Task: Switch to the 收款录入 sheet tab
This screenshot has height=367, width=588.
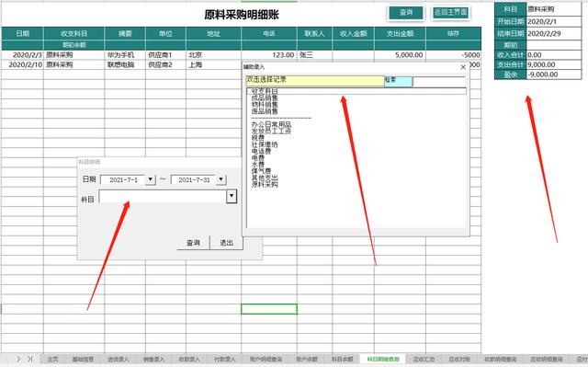Action: [189, 359]
